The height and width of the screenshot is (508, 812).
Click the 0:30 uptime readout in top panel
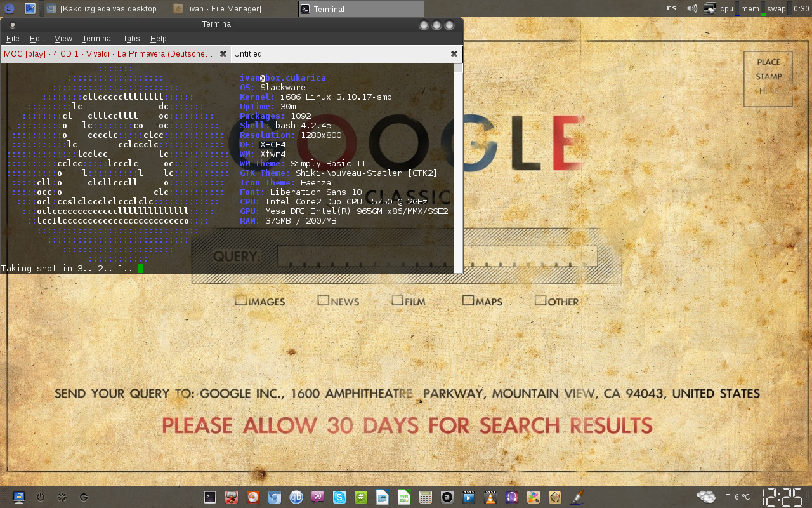(x=801, y=9)
